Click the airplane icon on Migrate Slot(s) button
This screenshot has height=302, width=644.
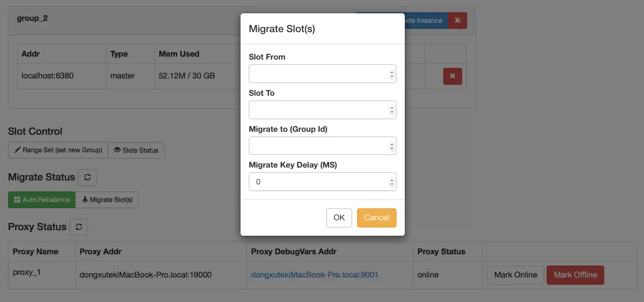point(85,200)
